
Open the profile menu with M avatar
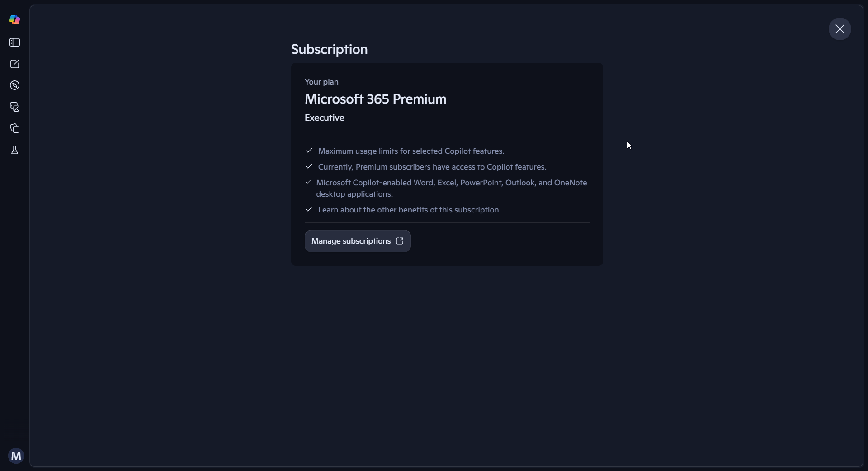[16, 456]
